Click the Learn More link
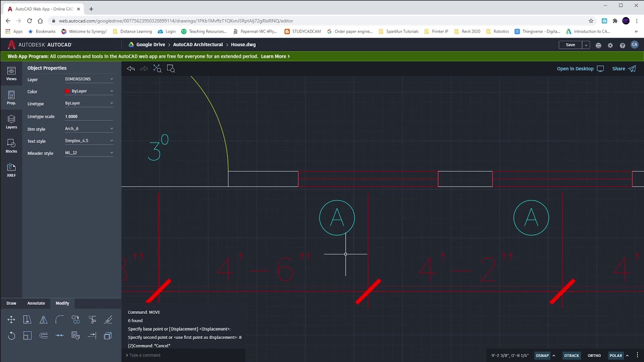 coord(275,56)
